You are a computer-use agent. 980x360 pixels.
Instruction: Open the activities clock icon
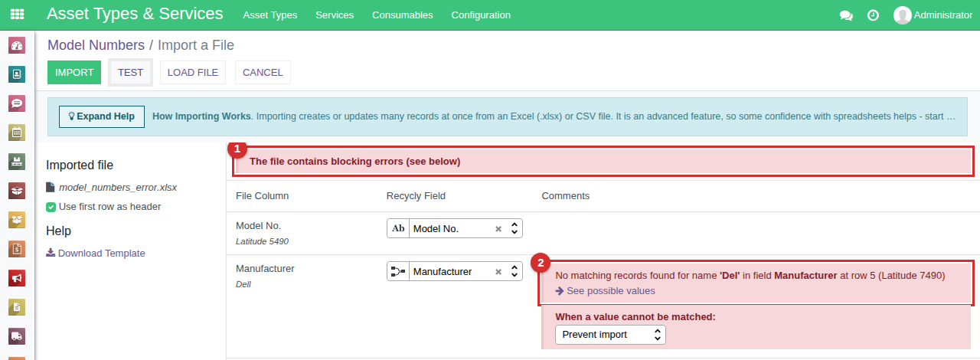tap(873, 15)
